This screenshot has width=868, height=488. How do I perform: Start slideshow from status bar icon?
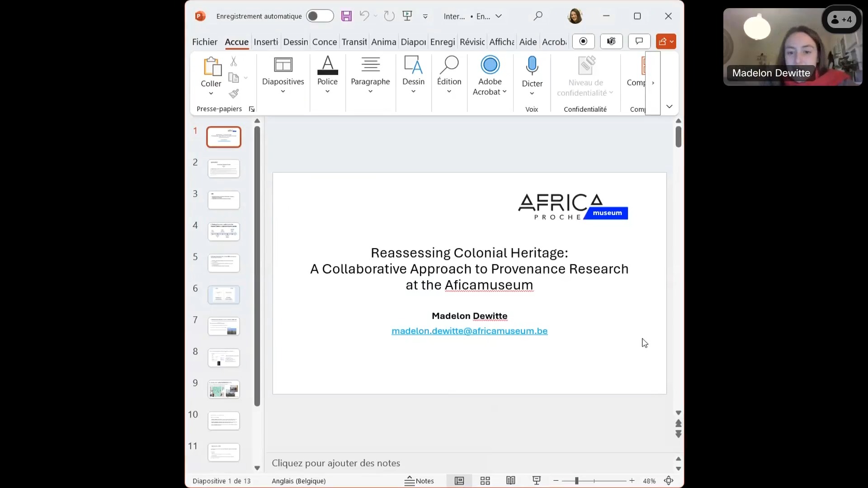[537, 481]
